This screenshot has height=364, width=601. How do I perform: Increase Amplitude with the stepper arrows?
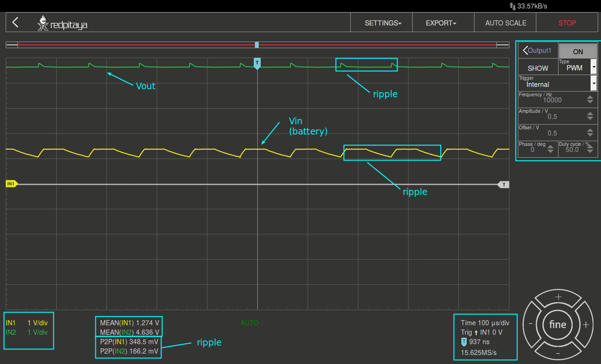(590, 116)
